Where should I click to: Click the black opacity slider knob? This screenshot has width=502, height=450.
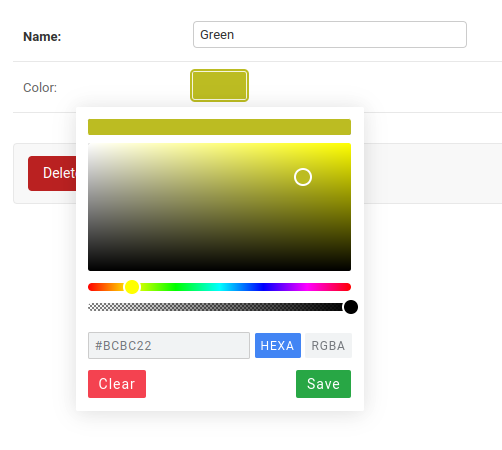pyautogui.click(x=351, y=307)
